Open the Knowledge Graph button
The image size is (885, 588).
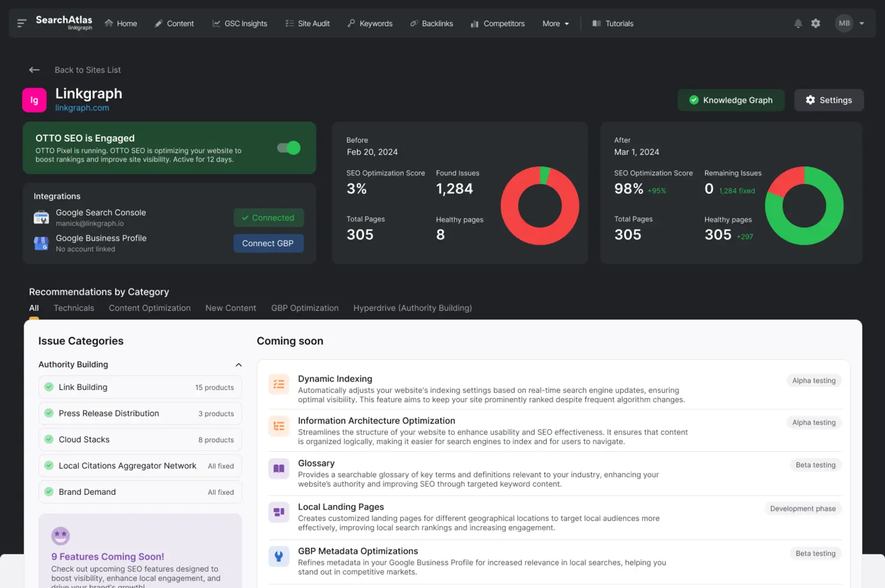[x=731, y=100]
